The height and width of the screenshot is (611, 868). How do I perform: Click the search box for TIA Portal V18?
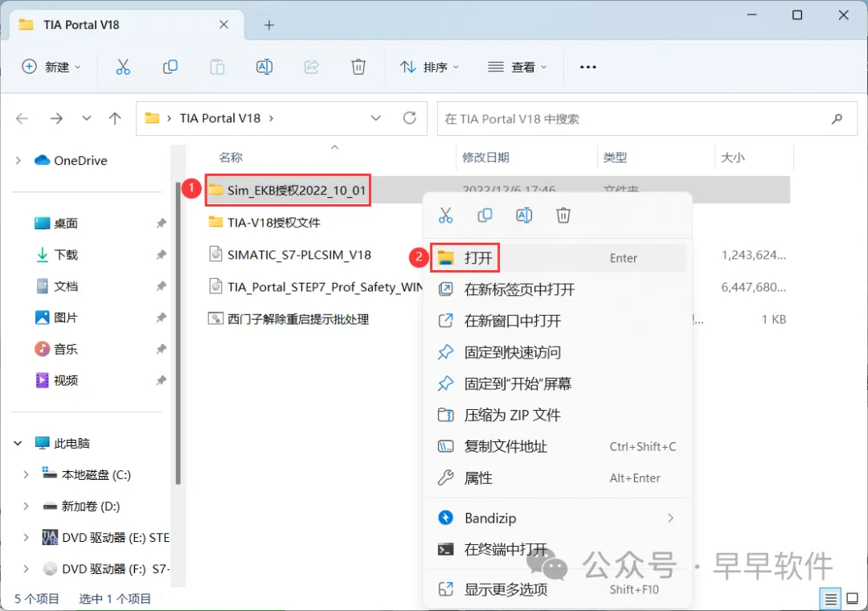(x=647, y=118)
